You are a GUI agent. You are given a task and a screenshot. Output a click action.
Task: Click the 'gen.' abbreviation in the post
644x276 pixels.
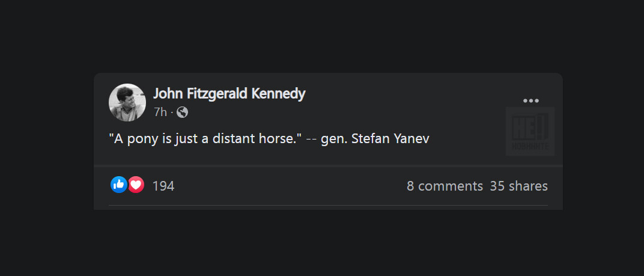[x=336, y=139]
